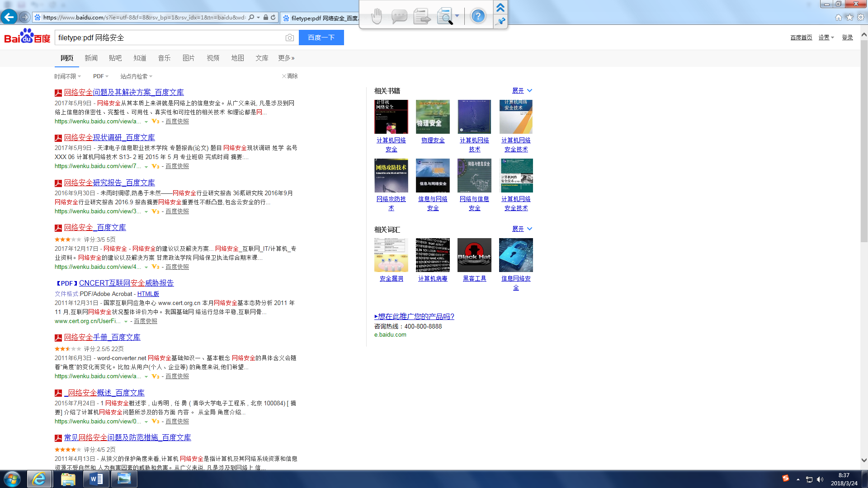This screenshot has height=488, width=868.
Task: Switch to the 图片 tab
Action: [189, 58]
